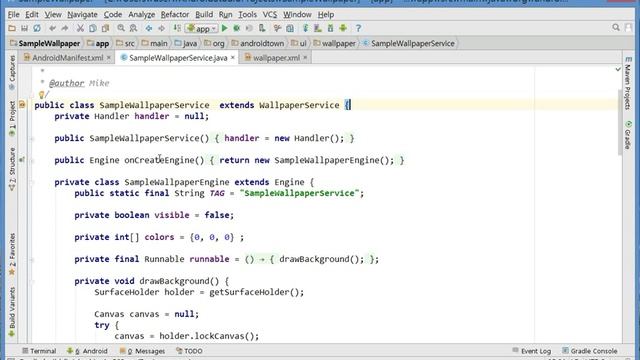Open the Android monitor tool window
This screenshot has height=360, width=640.
(x=88, y=351)
